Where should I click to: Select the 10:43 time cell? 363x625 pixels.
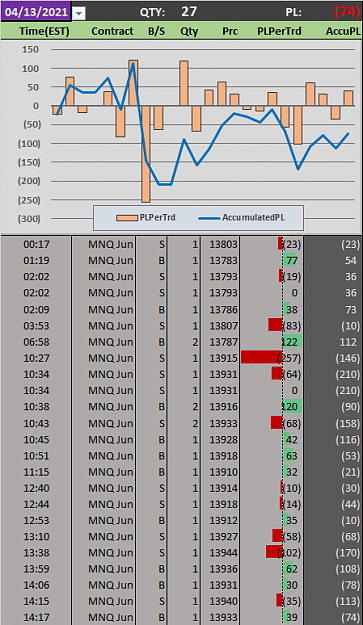pos(36,423)
